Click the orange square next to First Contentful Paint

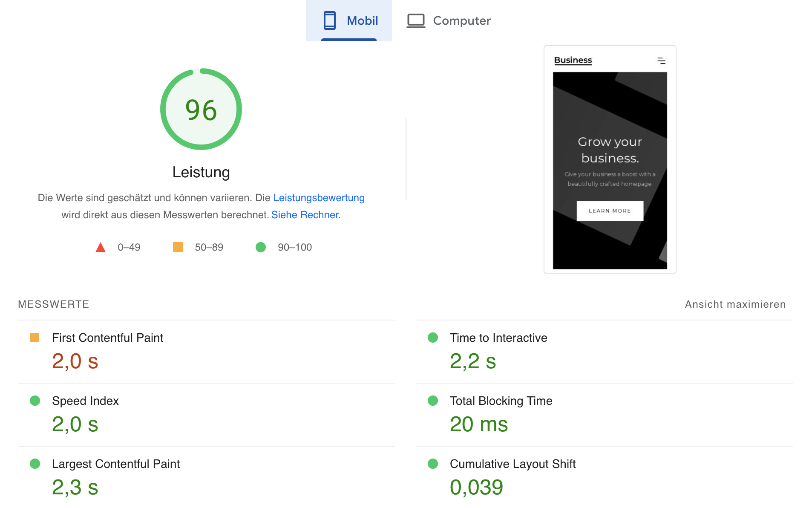click(35, 338)
